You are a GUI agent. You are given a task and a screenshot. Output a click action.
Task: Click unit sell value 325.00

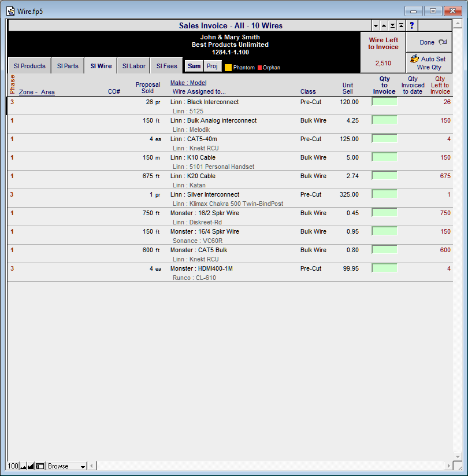click(349, 194)
